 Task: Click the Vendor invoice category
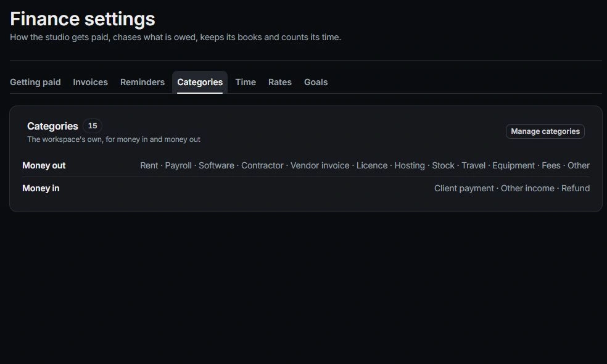320,165
